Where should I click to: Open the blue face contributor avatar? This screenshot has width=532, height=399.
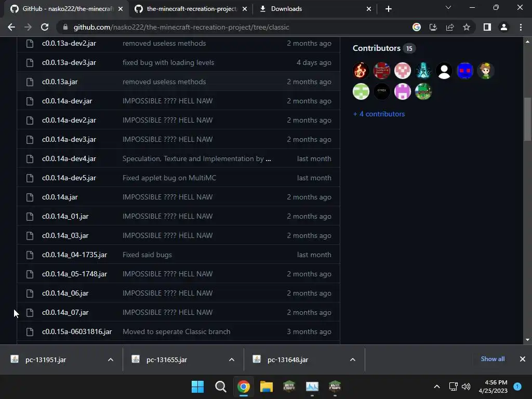click(465, 71)
